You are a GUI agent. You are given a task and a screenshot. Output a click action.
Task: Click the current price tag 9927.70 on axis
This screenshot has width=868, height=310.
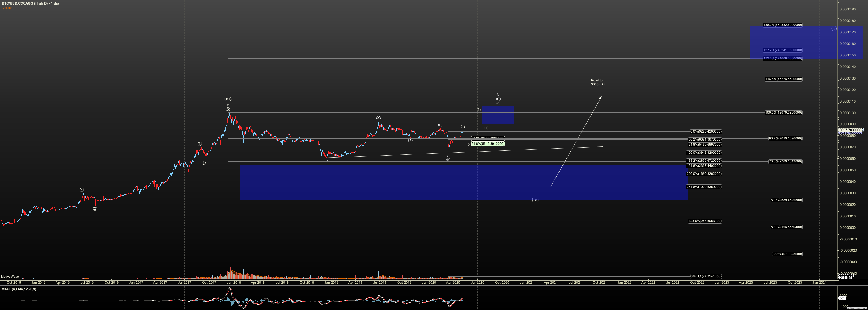[850, 130]
